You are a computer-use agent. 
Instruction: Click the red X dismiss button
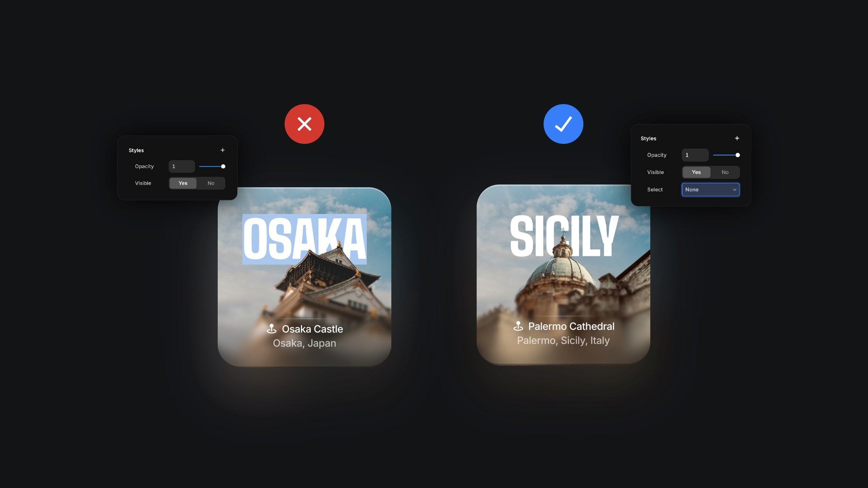[x=304, y=123]
